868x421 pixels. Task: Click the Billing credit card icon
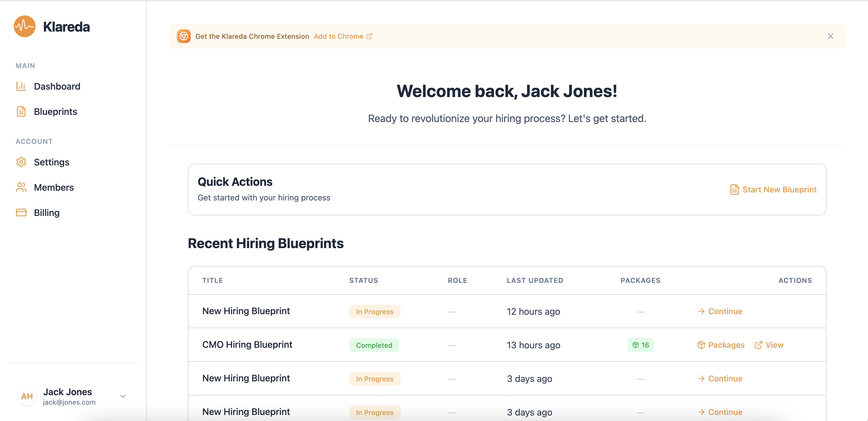point(21,213)
